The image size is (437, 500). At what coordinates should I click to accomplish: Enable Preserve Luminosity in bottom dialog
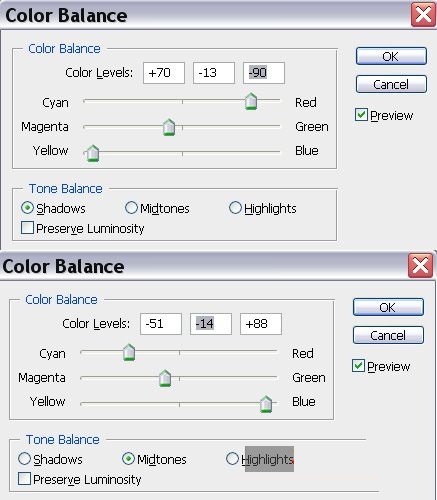[x=24, y=479]
